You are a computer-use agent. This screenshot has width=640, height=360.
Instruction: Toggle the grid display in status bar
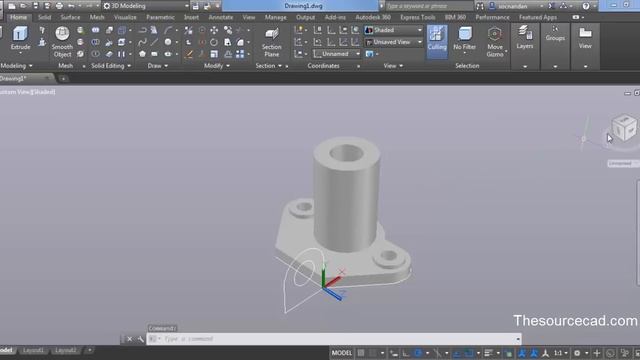(x=361, y=353)
